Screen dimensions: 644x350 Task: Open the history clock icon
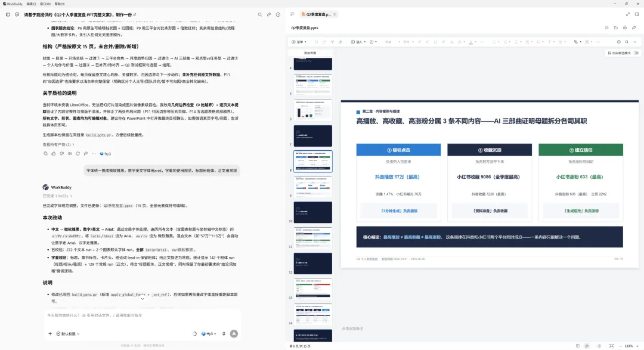pyautogui.click(x=278, y=14)
